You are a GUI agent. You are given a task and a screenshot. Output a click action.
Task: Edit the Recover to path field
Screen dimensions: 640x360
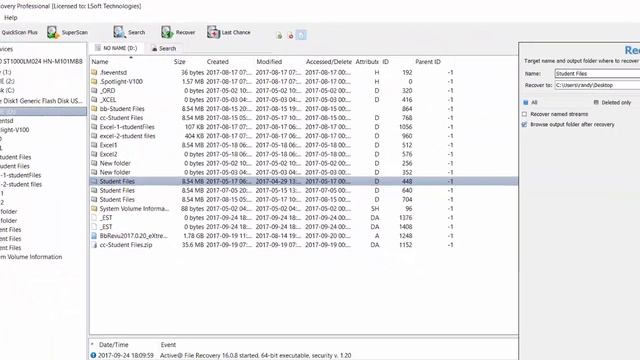597,85
